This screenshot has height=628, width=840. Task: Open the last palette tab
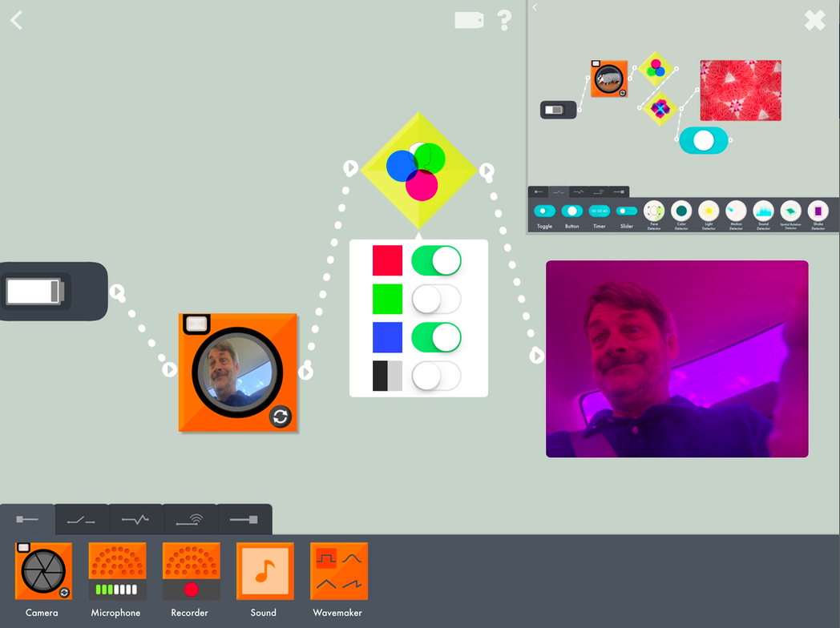click(244, 519)
